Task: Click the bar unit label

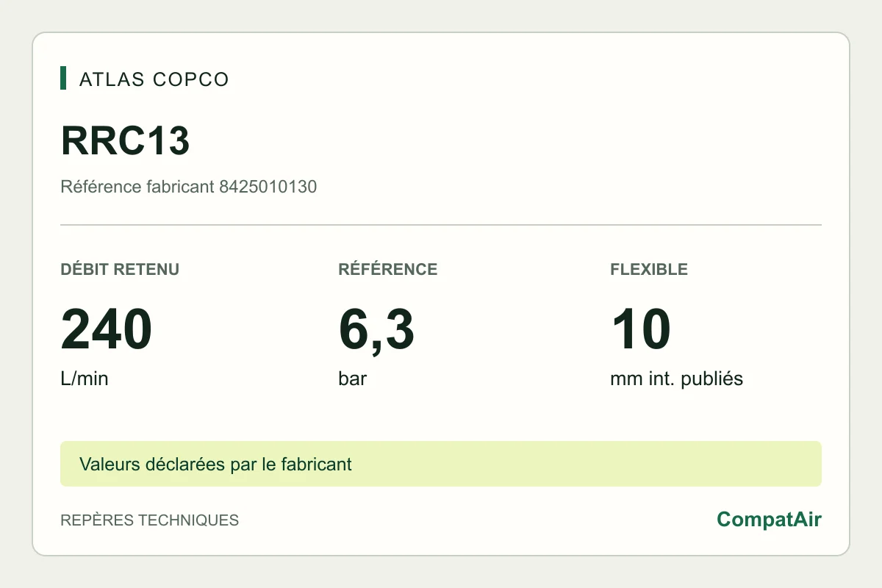Action: click(353, 379)
